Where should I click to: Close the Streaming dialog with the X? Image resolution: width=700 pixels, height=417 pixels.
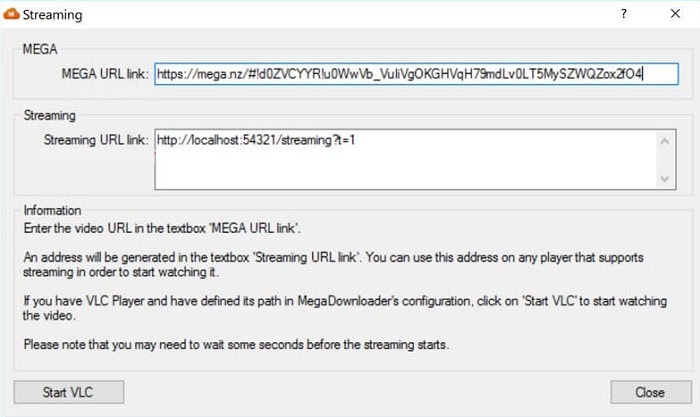[x=675, y=14]
